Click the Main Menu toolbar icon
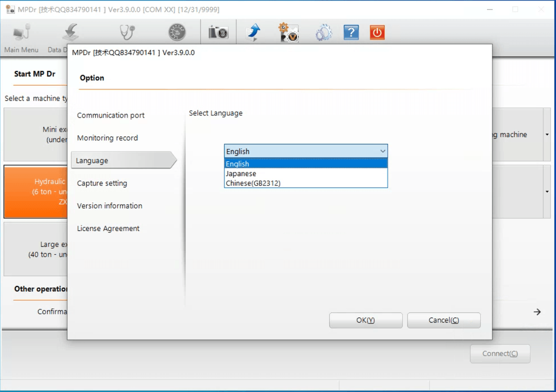 [x=21, y=33]
